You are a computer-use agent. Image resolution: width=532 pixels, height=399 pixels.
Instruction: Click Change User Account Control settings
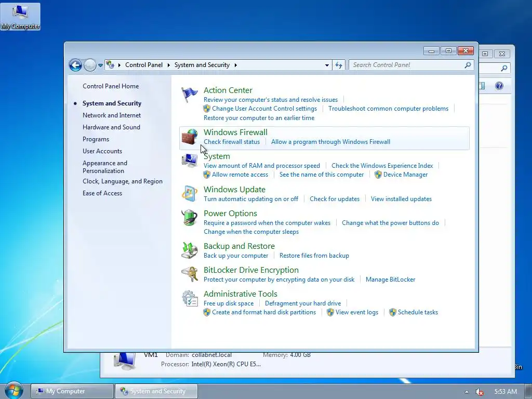[x=264, y=109]
